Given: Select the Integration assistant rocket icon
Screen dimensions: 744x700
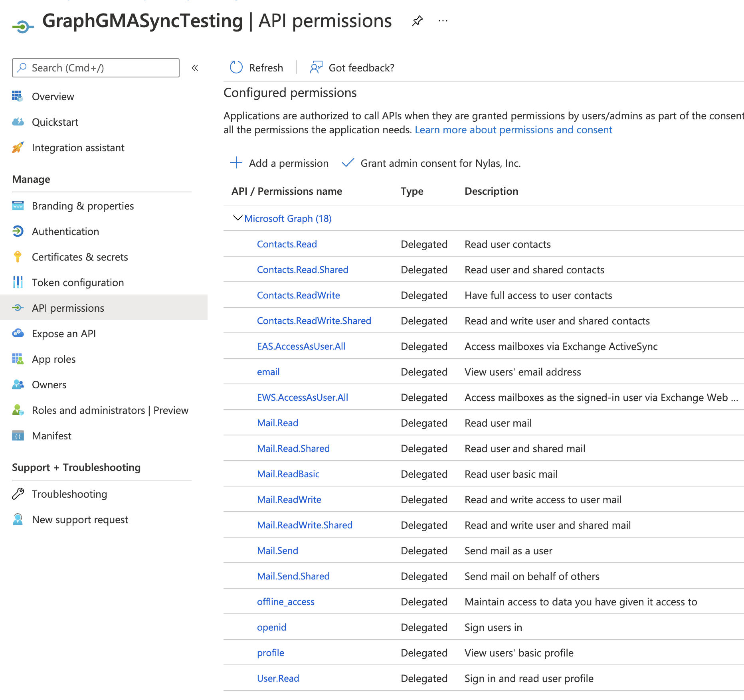Looking at the screenshot, I should pyautogui.click(x=18, y=147).
